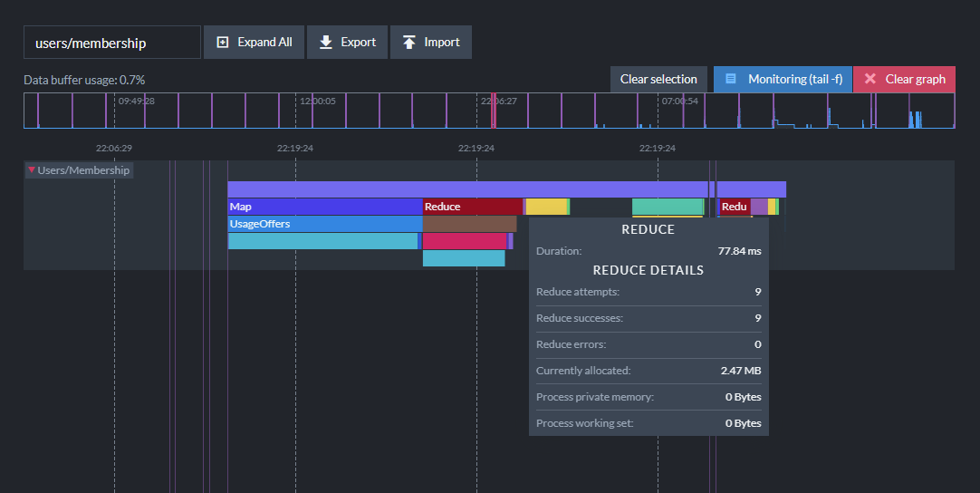Click the Clear selection button
Viewport: 980px width, 493px height.
click(658, 79)
